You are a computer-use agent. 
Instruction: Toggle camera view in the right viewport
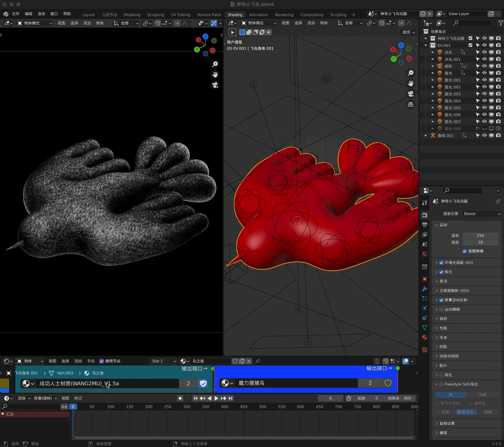click(x=410, y=94)
